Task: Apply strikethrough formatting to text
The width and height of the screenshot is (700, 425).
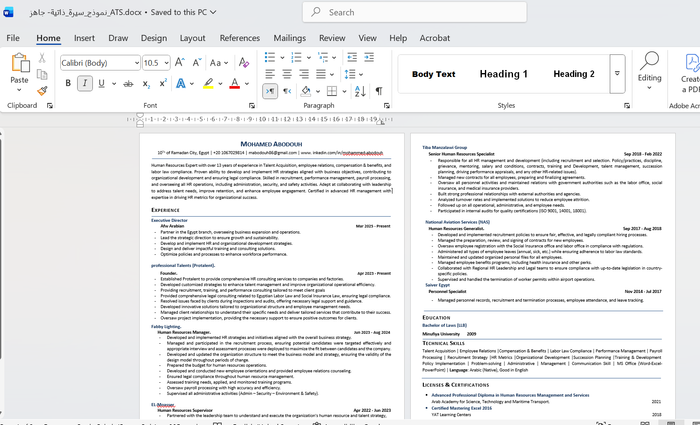Action: pyautogui.click(x=127, y=84)
